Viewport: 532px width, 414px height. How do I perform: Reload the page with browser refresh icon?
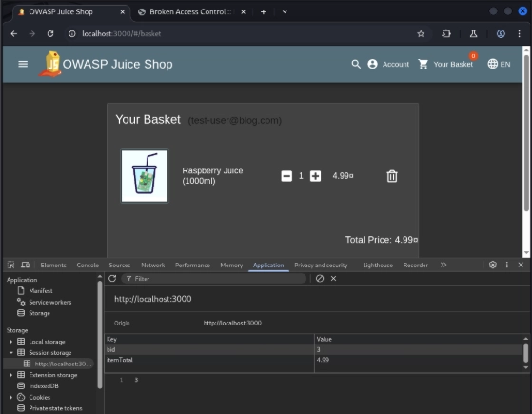50,33
